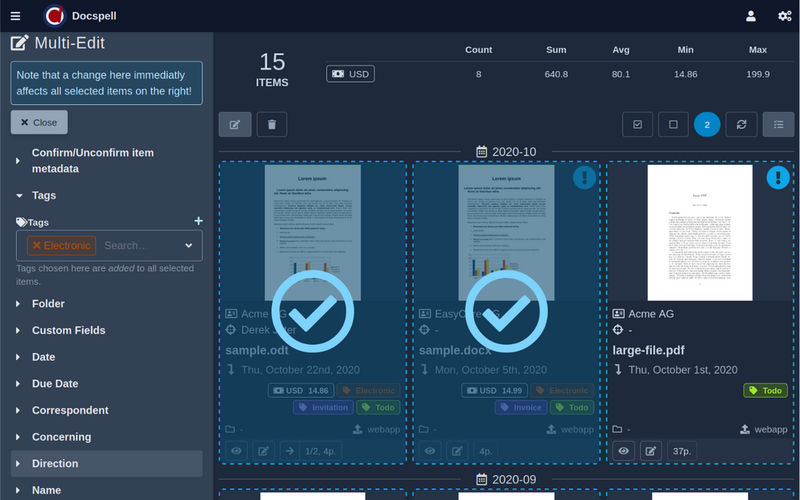Open the tags dropdown chevron
The image size is (800, 500).
[x=189, y=245]
